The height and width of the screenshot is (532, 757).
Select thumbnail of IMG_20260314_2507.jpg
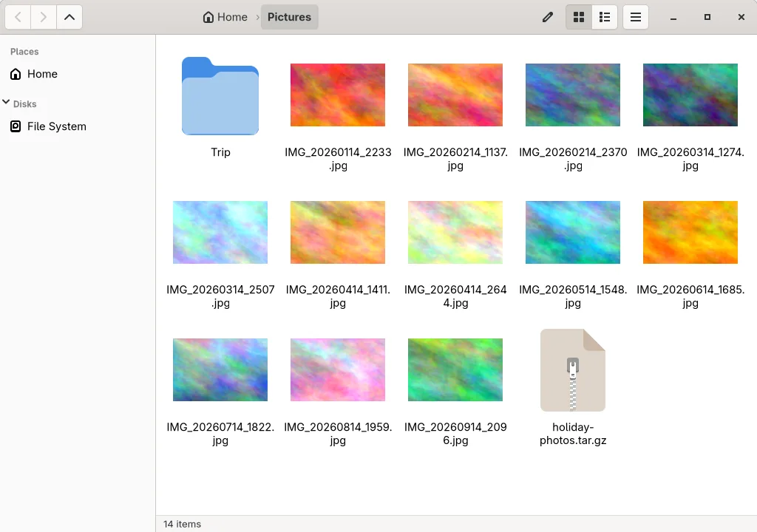coord(220,233)
